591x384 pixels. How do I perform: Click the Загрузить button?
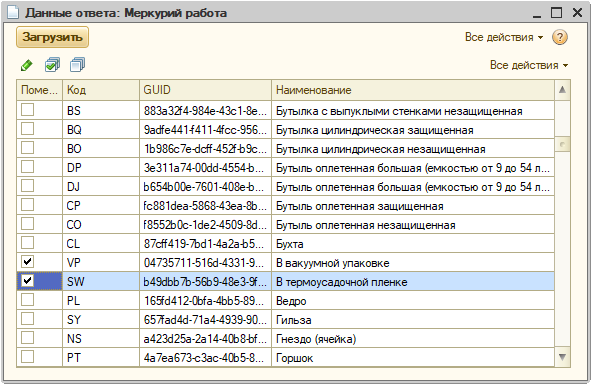[52, 37]
